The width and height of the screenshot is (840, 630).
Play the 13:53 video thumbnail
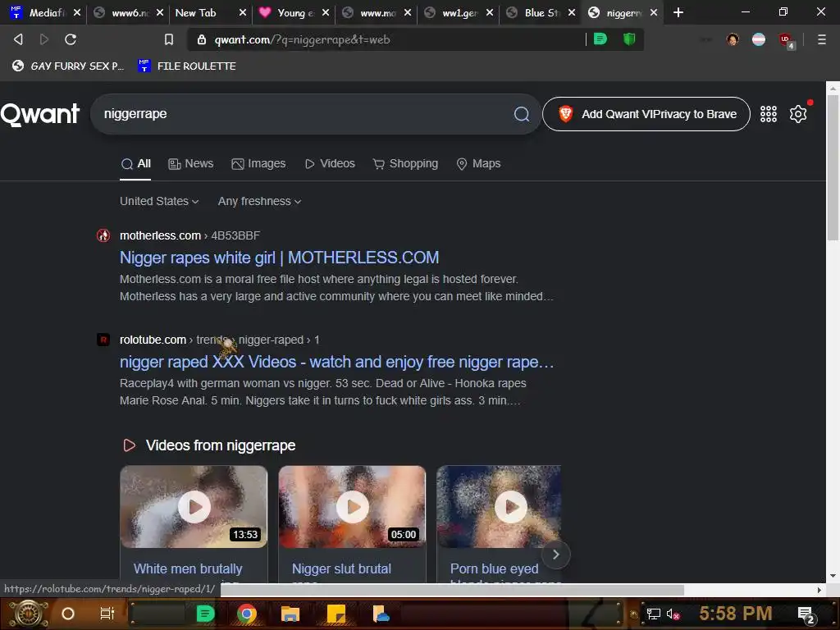click(194, 507)
